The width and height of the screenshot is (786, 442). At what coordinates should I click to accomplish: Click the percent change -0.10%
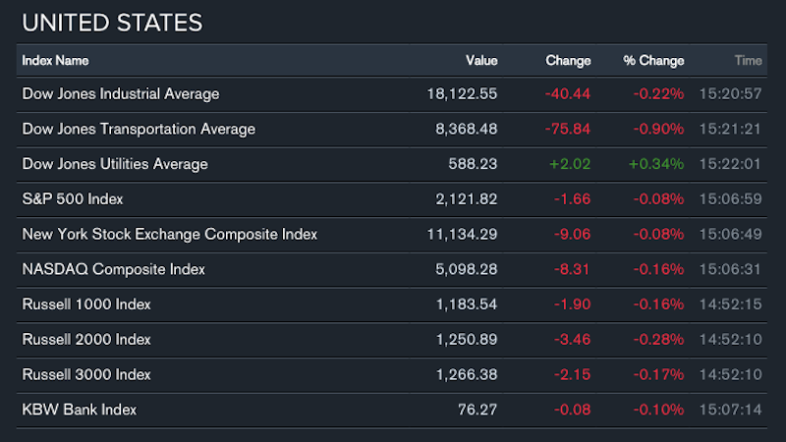pyautogui.click(x=659, y=409)
